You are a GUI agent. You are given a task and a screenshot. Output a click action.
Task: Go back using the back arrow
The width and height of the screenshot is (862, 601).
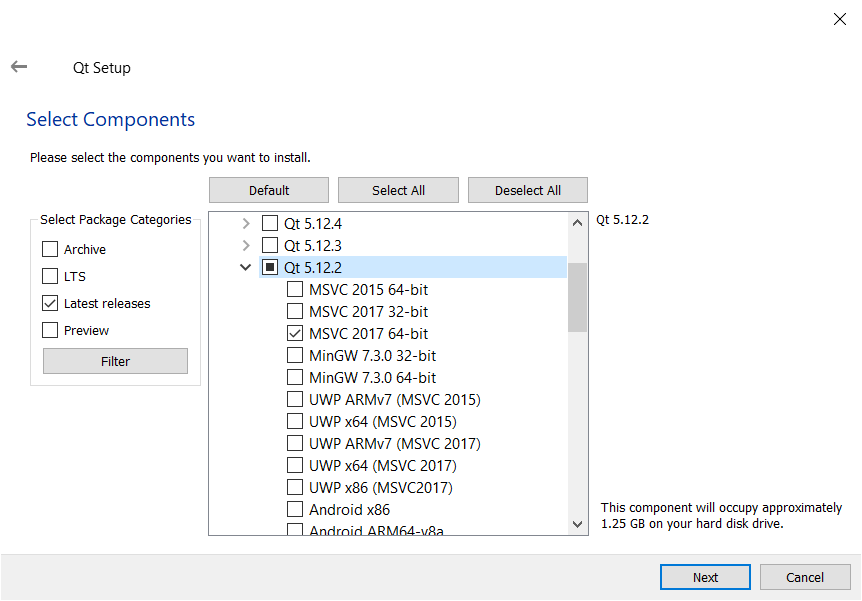point(19,67)
